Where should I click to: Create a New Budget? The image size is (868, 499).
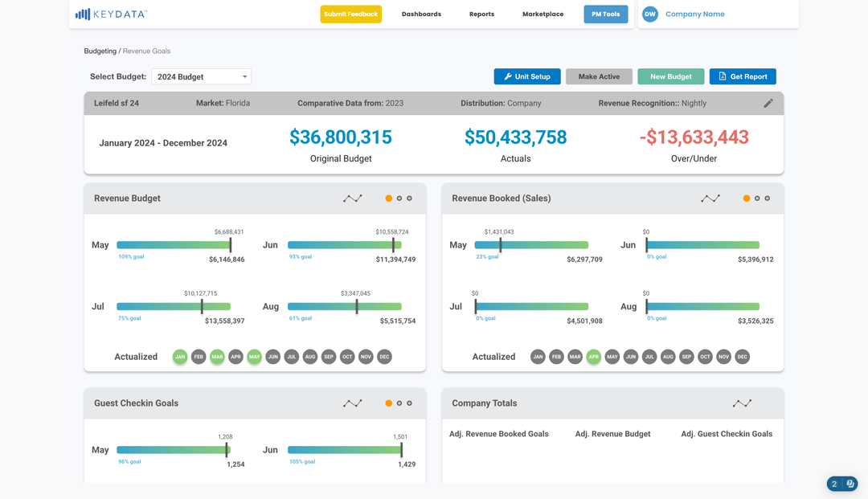coord(670,76)
